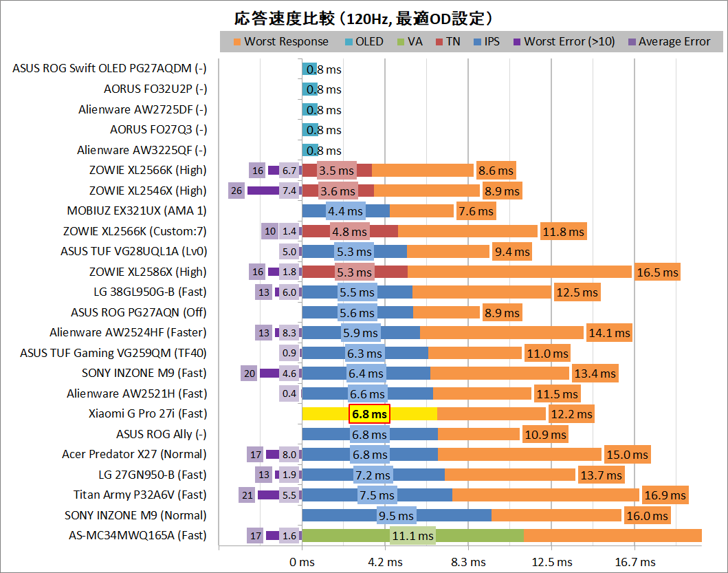
Task: Click the 12.5 ms axis tick label
Action: (x=551, y=562)
